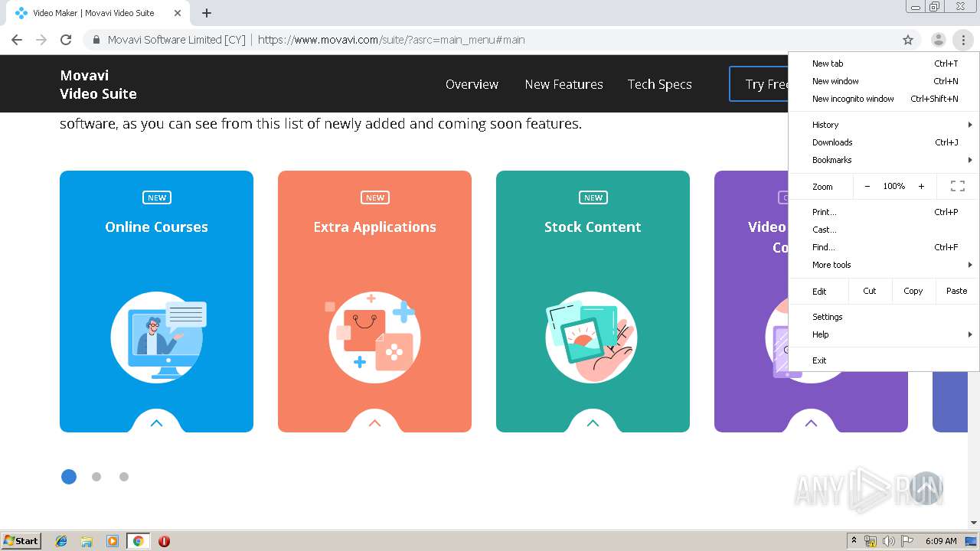This screenshot has height=551, width=980.
Task: Open the Windows Start menu
Action: pos(21,540)
